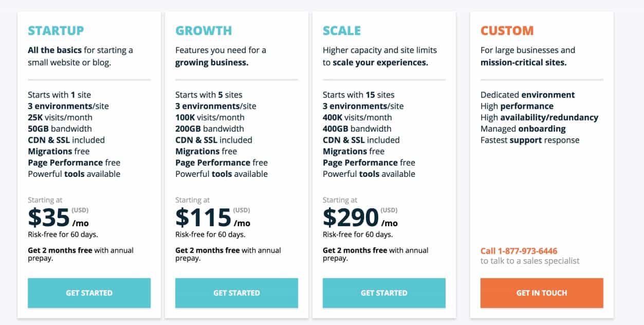Select the GROWTH plan heading
Screen dimensions: 644x325
click(204, 31)
